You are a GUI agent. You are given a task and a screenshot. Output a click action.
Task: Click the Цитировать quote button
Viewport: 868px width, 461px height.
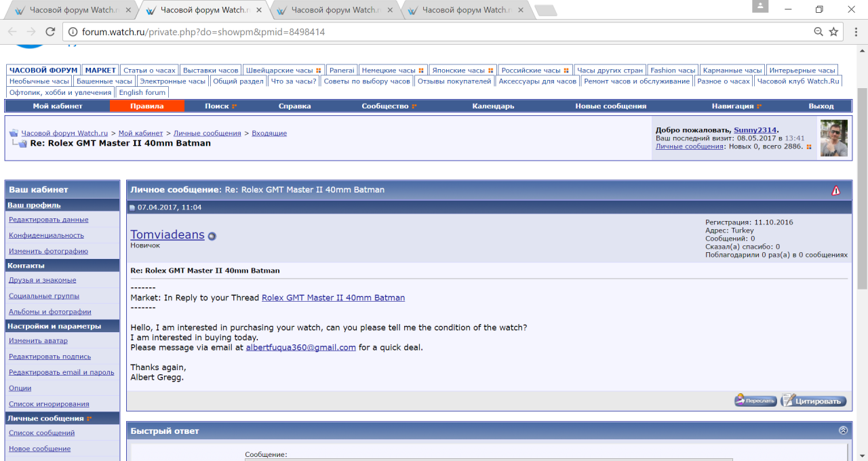813,401
